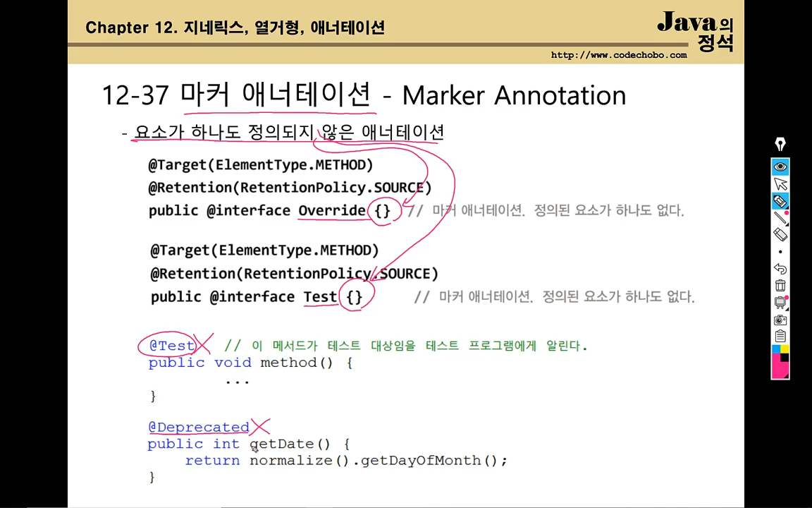The width and height of the screenshot is (812, 508).
Task: Click the 'Chapter 12. 지네릭스, 열거형, 애너테이션' header
Action: pos(235,27)
